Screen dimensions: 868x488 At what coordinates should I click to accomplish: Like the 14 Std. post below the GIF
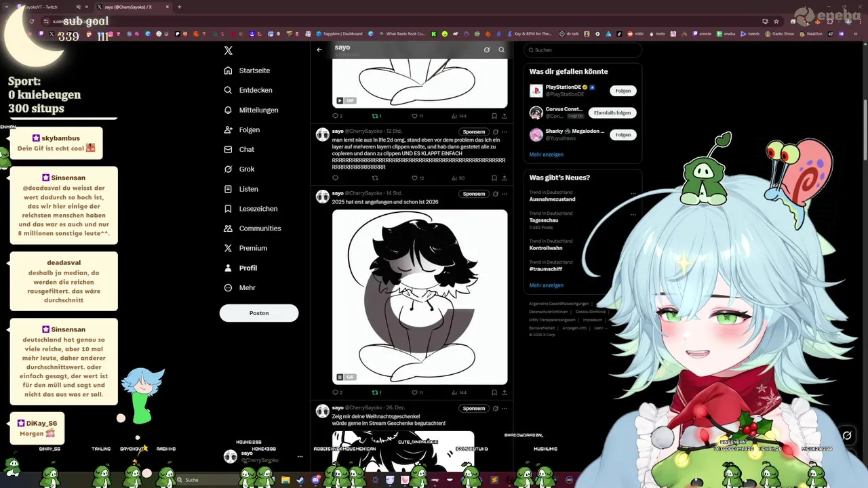point(418,392)
